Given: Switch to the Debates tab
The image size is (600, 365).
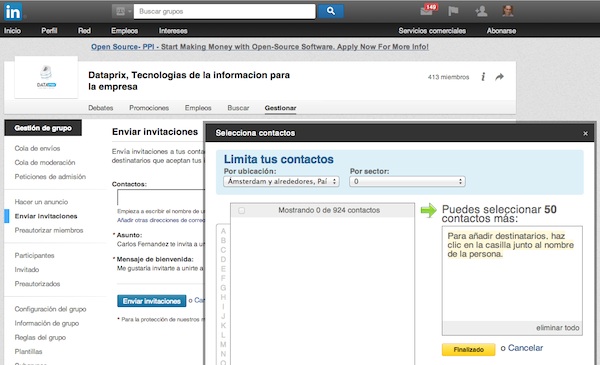Looking at the screenshot, I should click(101, 108).
